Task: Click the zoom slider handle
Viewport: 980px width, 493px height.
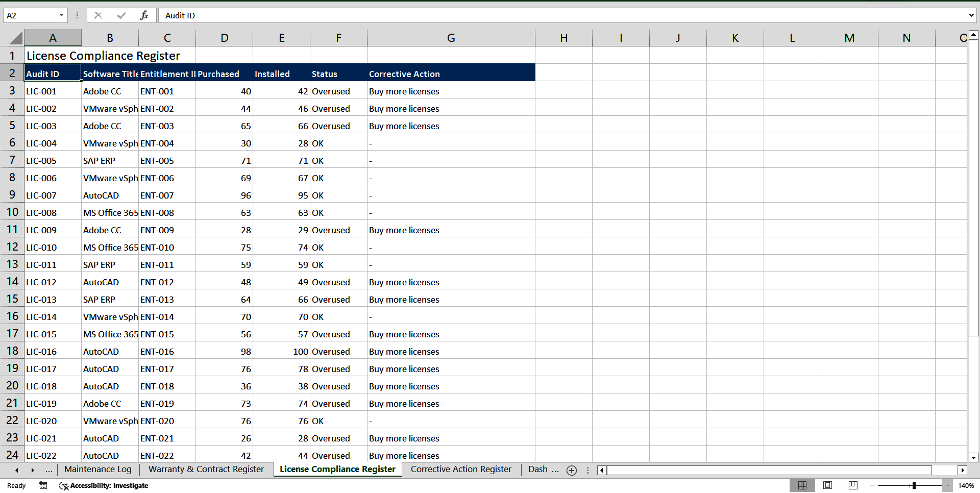Action: click(x=914, y=485)
